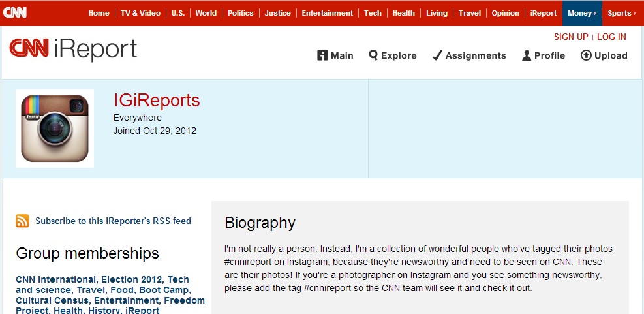This screenshot has width=644, height=314.
Task: Click the Upload arrow icon
Action: click(586, 55)
